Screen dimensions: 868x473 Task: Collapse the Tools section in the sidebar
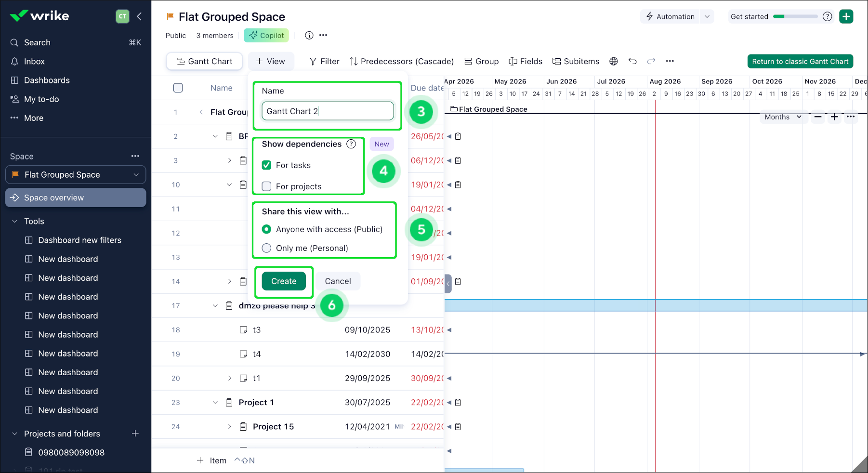pos(14,221)
